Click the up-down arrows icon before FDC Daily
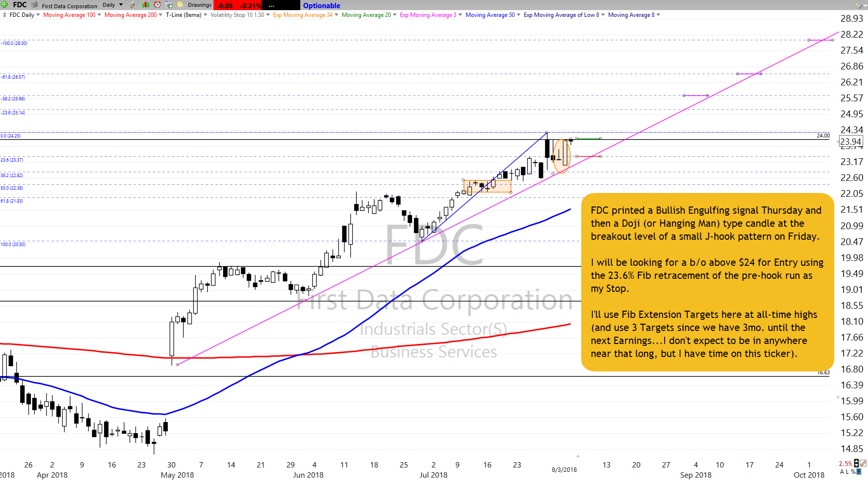Image resolution: width=868 pixels, height=480 pixels. pyautogui.click(x=4, y=15)
